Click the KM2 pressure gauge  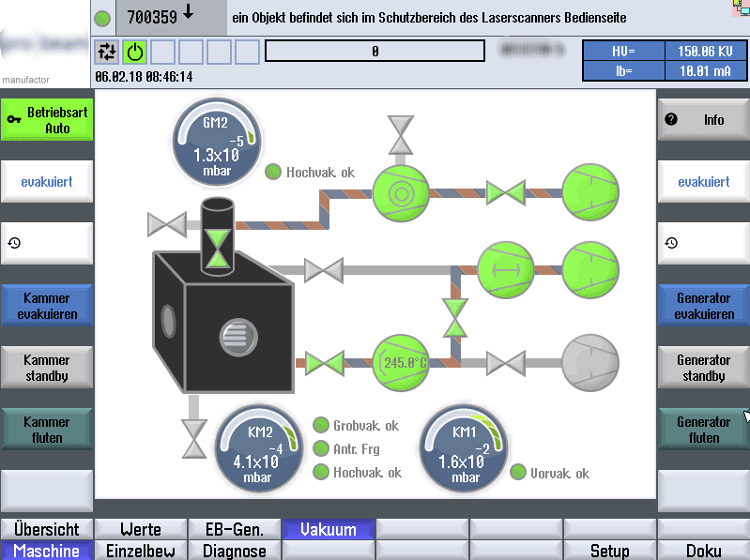pyautogui.click(x=258, y=448)
